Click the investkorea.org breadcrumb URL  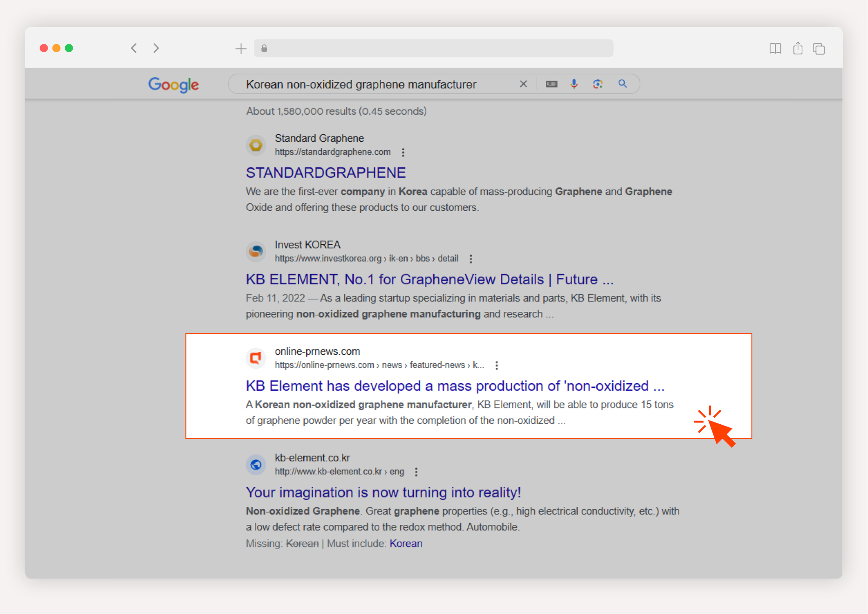tap(366, 259)
